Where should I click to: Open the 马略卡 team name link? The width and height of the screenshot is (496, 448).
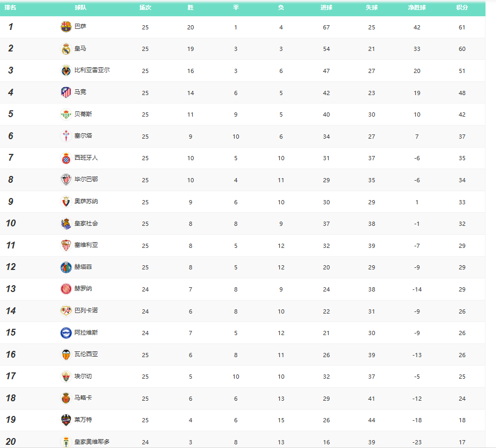coord(83,398)
